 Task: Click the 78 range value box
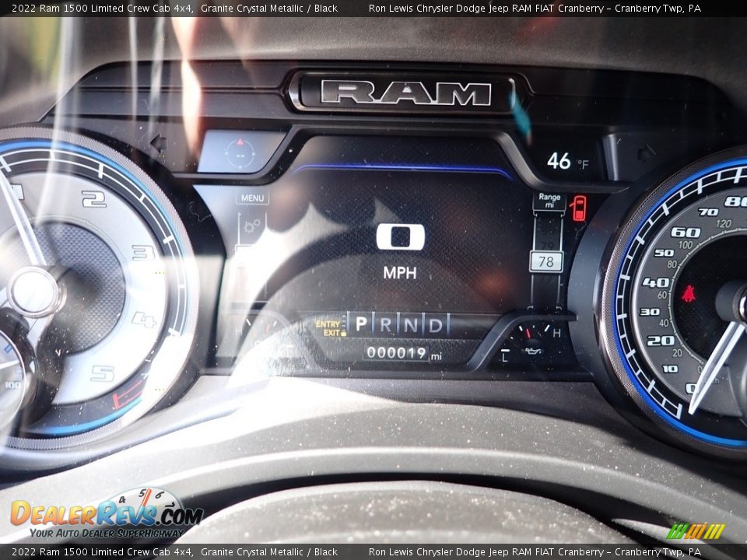tap(546, 261)
